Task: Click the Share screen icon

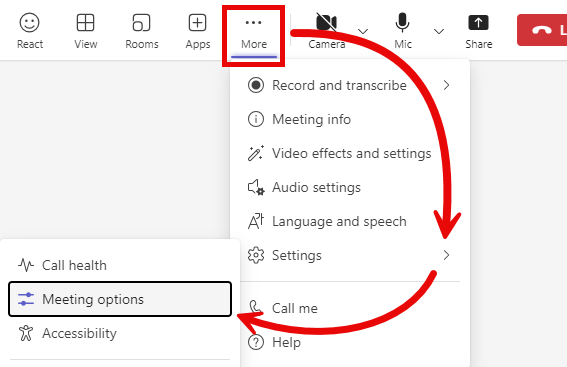Action: pyautogui.click(x=478, y=23)
